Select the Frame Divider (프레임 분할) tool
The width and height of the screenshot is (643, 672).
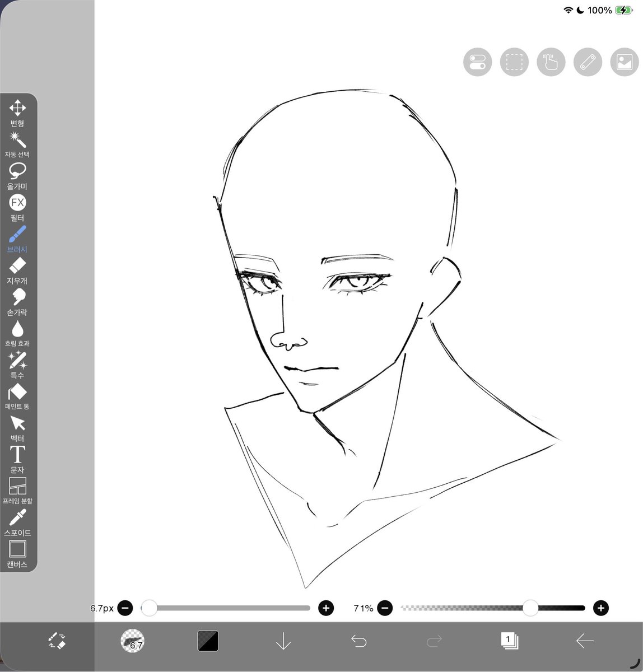pos(17,491)
